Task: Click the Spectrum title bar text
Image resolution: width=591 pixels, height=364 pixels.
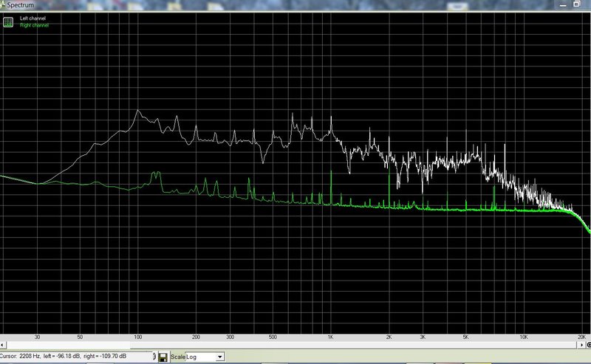Action: tap(21, 5)
